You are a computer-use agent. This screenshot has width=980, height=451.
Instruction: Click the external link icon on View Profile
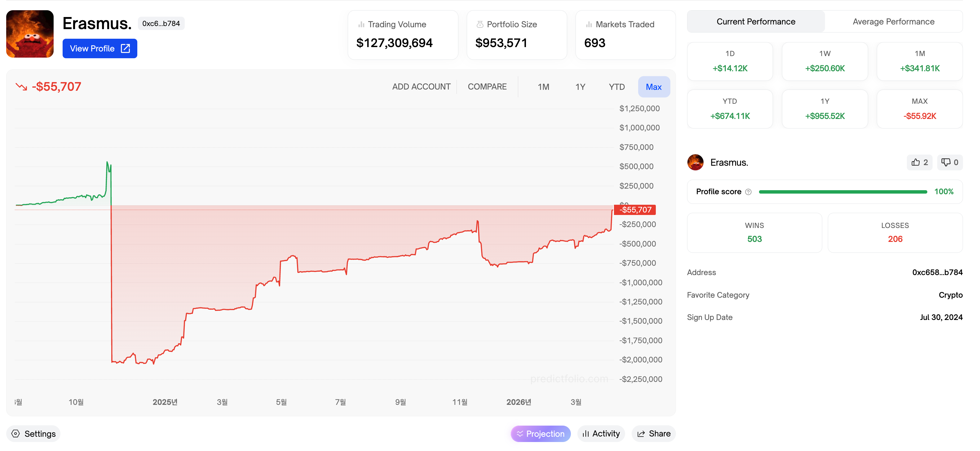[x=125, y=48]
